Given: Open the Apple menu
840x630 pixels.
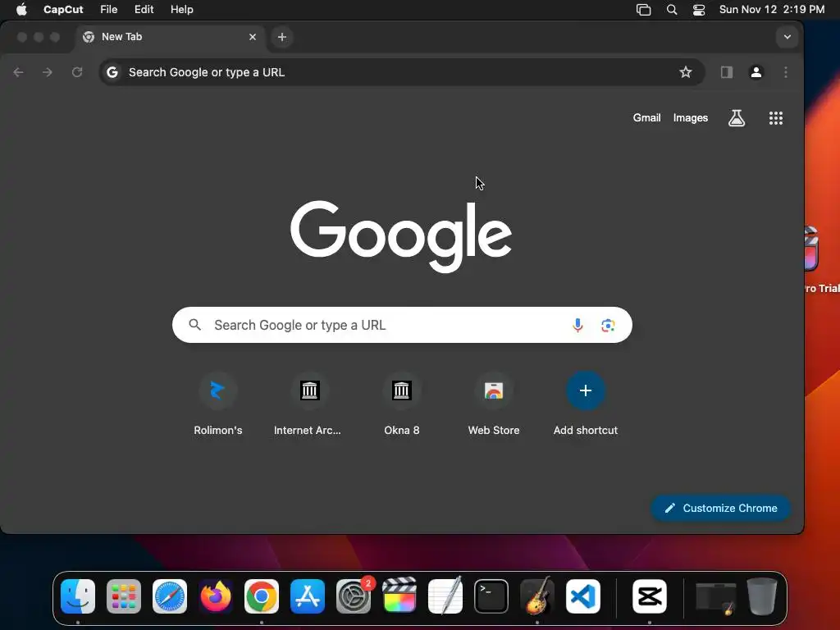Looking at the screenshot, I should [x=21, y=10].
